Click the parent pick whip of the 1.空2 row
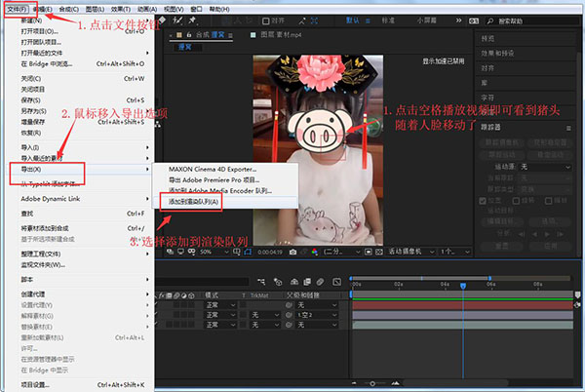Viewport: 585px width, 392px height. 289,315
